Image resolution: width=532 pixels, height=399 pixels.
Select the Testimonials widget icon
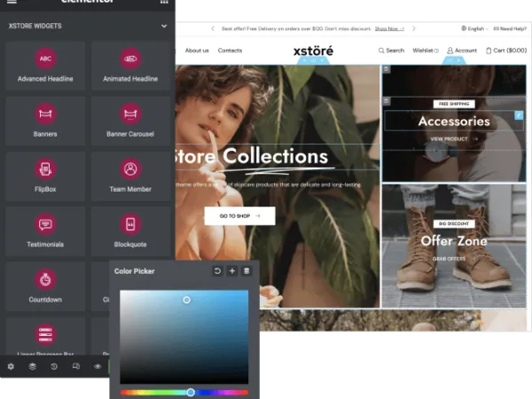45,224
